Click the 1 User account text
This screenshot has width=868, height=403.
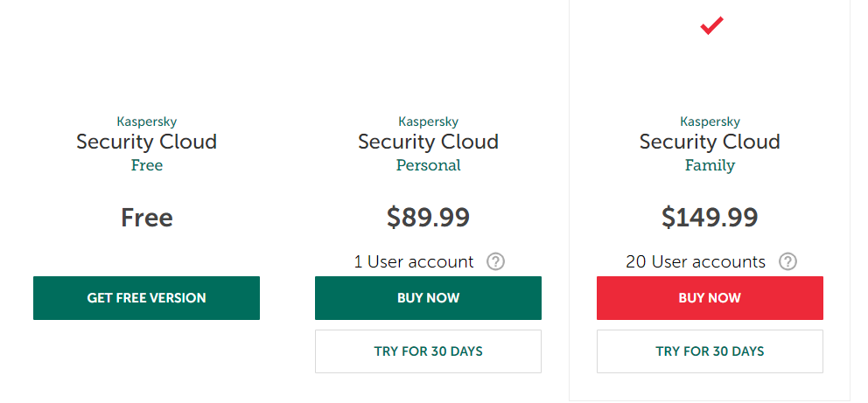click(414, 261)
